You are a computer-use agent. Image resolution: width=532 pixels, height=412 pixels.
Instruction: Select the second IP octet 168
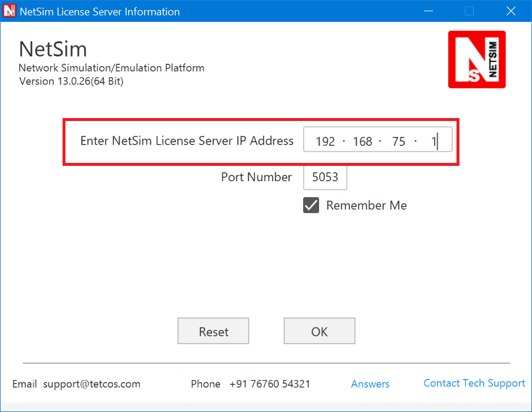tap(362, 141)
